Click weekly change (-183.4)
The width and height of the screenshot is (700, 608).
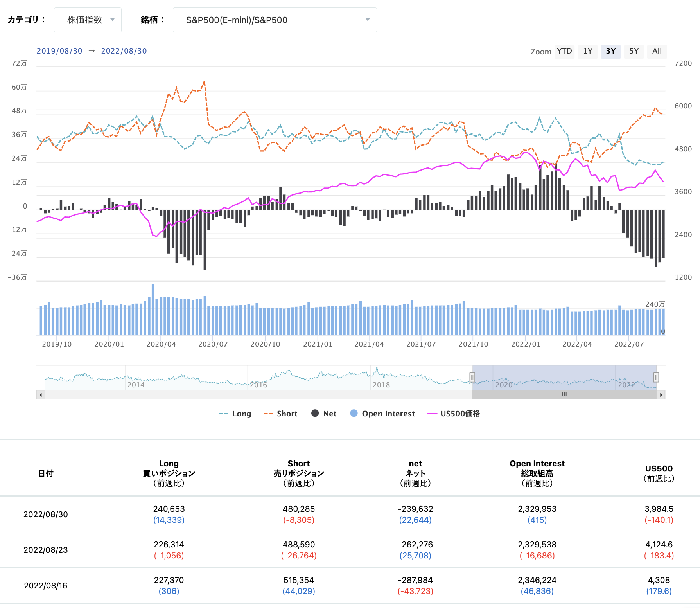click(659, 556)
